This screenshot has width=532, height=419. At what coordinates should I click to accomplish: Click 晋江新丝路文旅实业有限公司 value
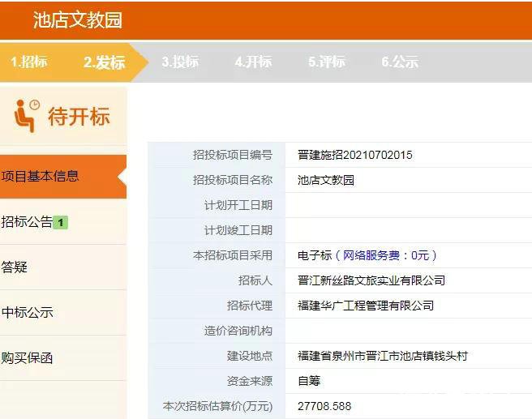[371, 280]
